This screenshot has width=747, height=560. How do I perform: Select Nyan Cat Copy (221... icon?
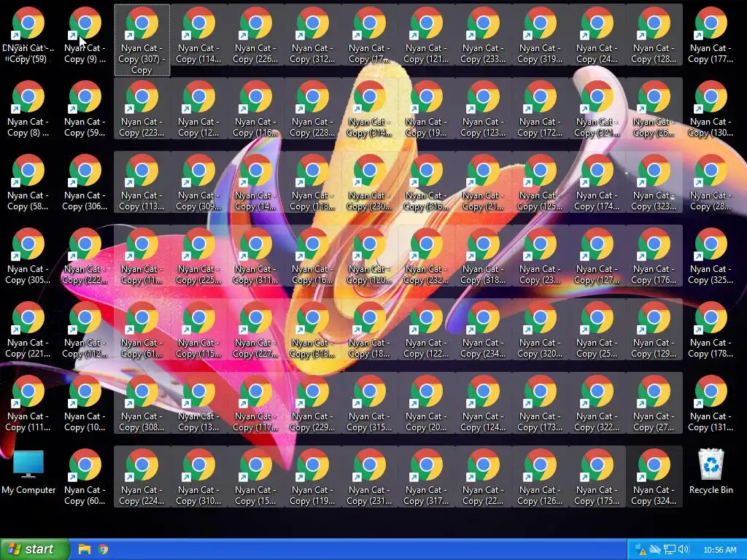coord(28,330)
